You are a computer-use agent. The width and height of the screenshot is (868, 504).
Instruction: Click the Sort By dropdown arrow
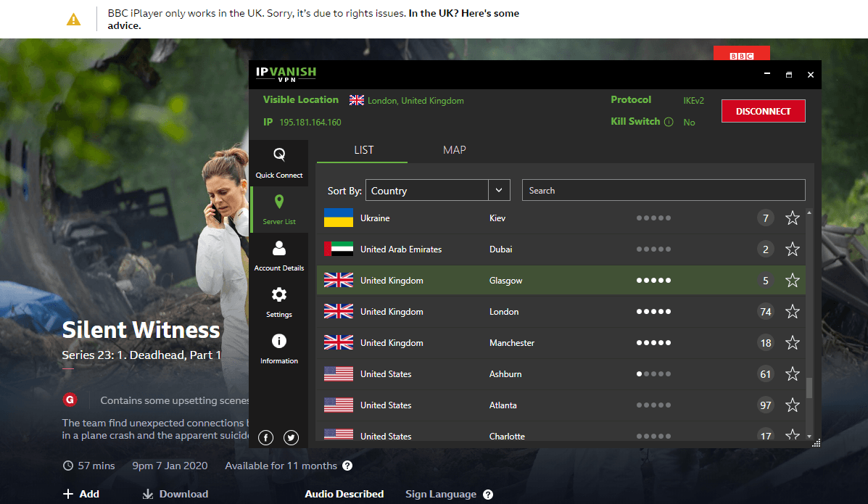[x=499, y=190]
